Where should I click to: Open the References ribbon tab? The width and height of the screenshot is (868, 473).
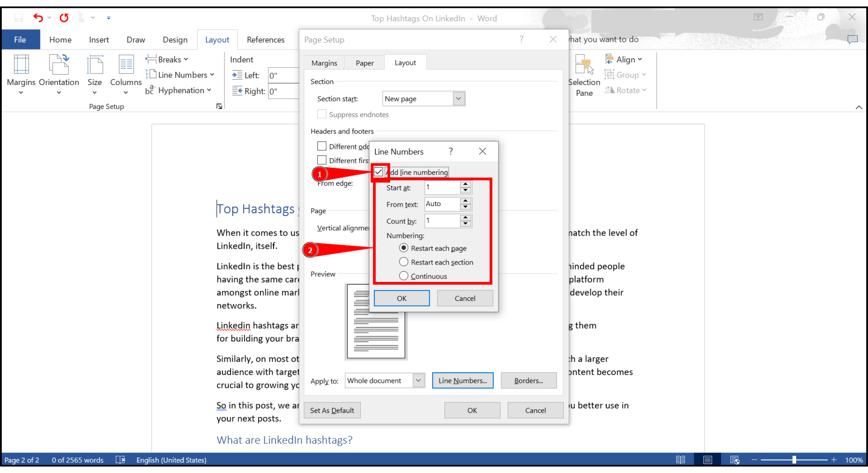[265, 39]
